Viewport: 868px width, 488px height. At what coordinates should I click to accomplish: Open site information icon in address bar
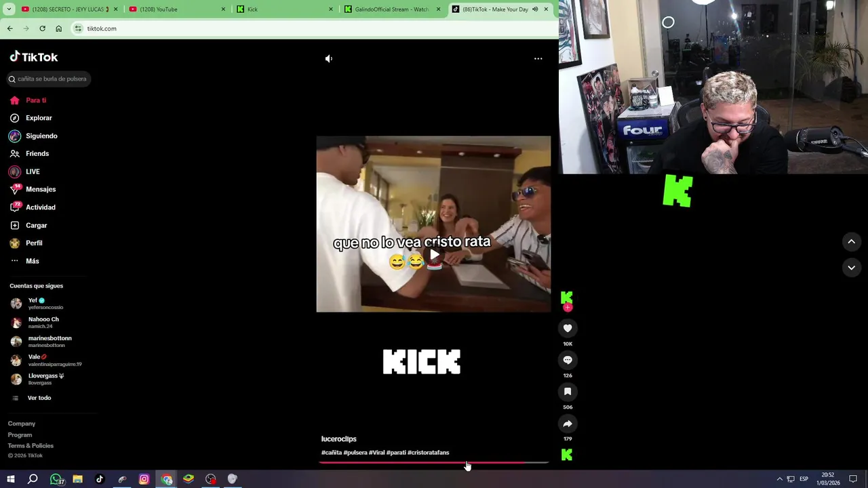[79, 28]
